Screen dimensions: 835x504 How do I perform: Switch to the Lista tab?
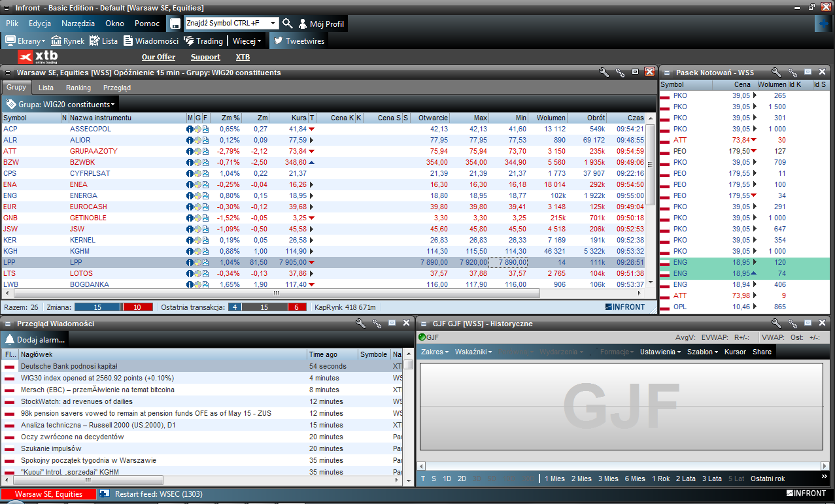click(46, 87)
